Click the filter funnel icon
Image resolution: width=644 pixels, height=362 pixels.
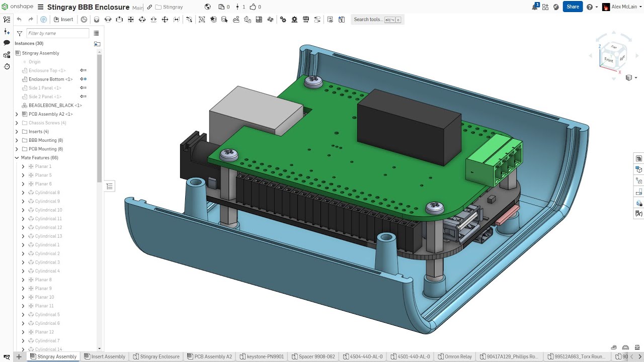click(20, 34)
